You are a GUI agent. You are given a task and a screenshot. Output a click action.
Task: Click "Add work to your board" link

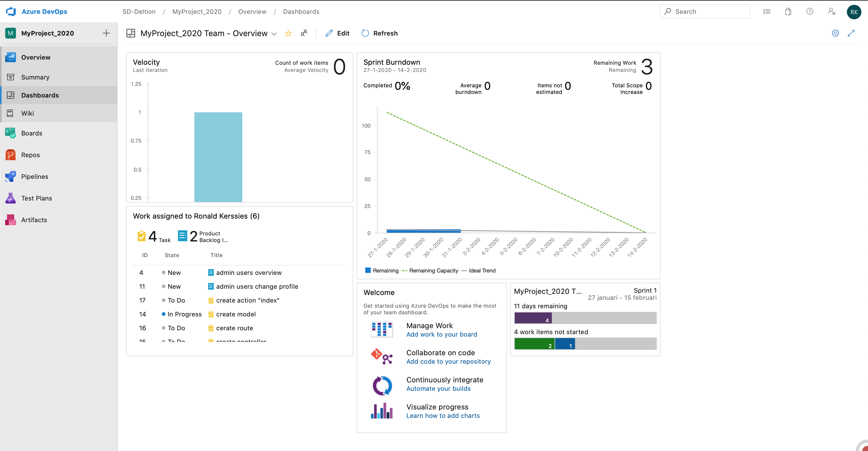442,334
